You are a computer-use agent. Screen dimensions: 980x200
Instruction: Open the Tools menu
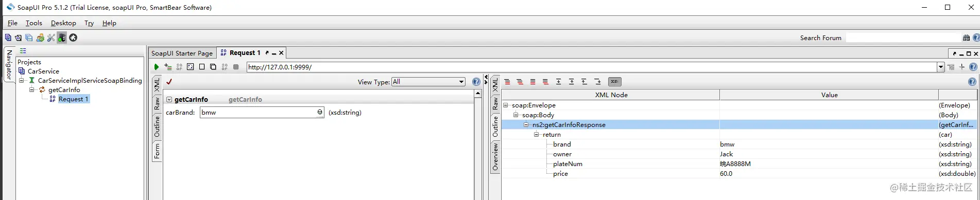pos(34,23)
